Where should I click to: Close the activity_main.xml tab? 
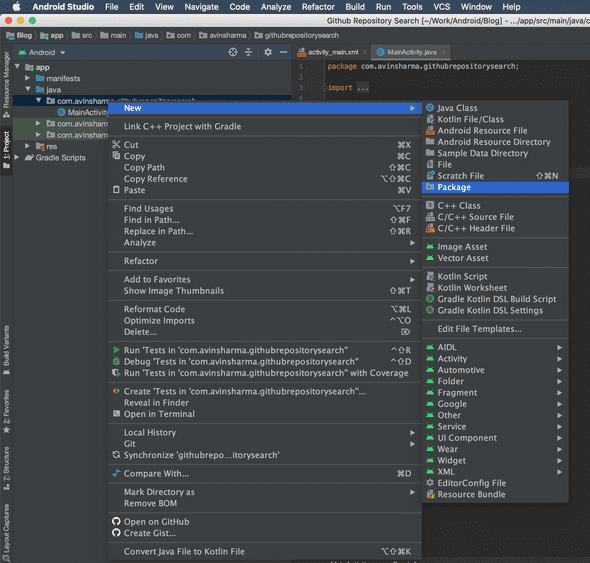(x=364, y=52)
